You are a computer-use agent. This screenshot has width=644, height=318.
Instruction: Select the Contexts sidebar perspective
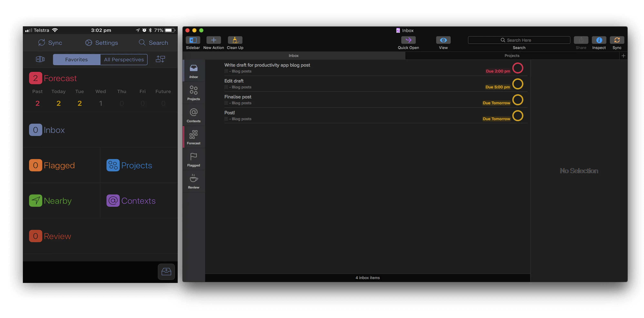tap(193, 115)
